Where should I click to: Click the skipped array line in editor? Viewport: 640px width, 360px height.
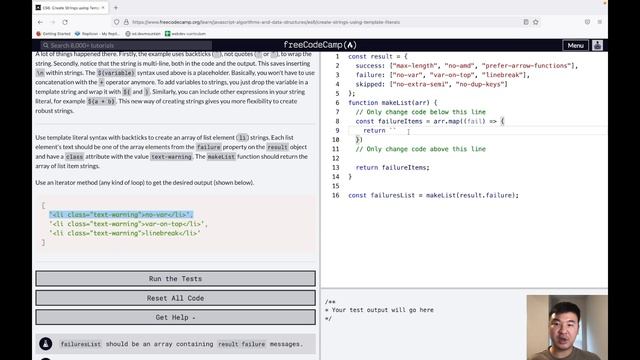tap(431, 84)
